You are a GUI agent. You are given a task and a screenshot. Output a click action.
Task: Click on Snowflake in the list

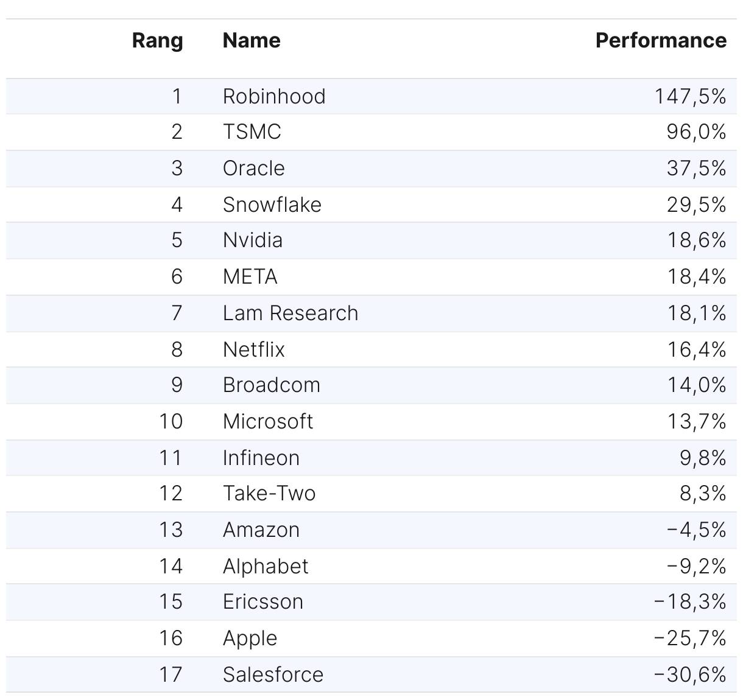(x=272, y=205)
